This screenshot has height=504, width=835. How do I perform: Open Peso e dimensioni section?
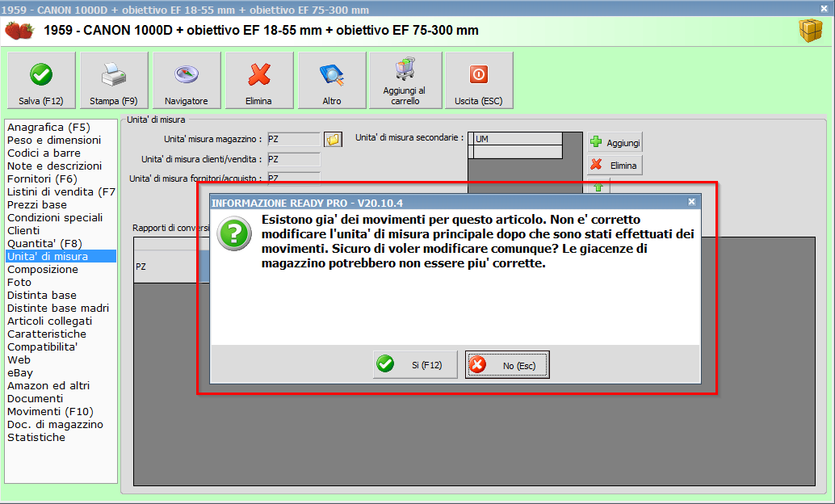54,140
